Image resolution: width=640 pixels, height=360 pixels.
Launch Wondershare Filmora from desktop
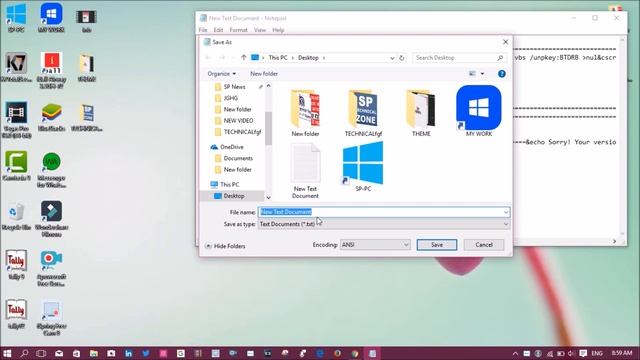(51, 219)
